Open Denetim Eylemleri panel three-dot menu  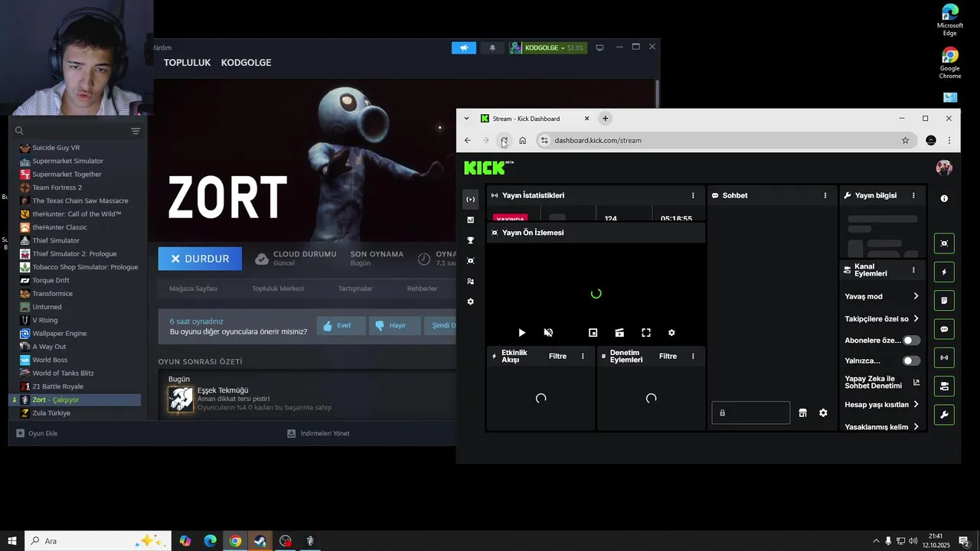(x=693, y=357)
